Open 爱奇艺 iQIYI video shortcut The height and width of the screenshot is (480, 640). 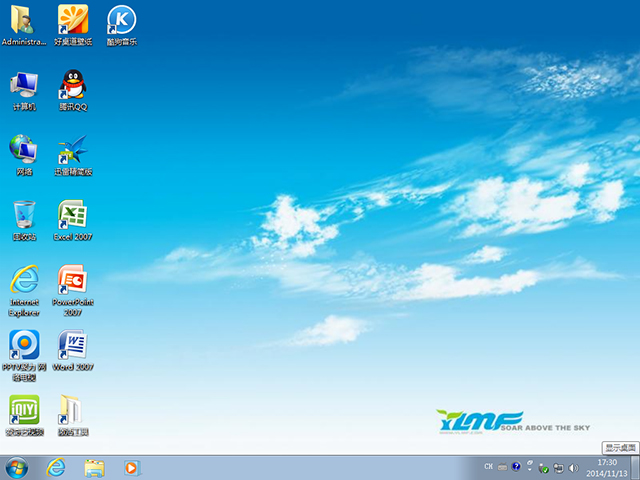point(23,410)
